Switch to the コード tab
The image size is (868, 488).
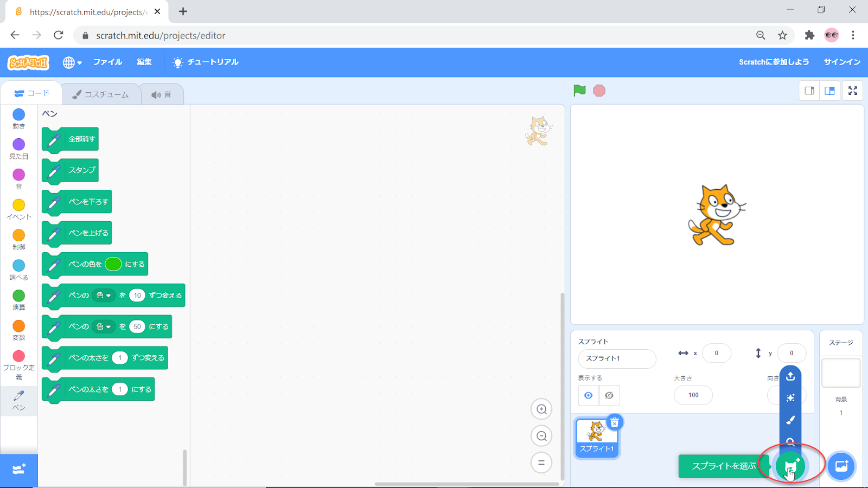(x=31, y=93)
